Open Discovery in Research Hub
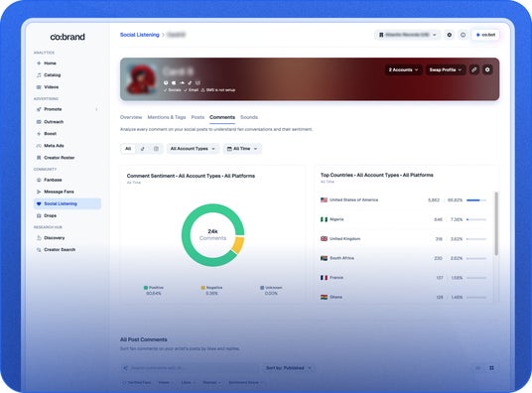 pos(54,238)
